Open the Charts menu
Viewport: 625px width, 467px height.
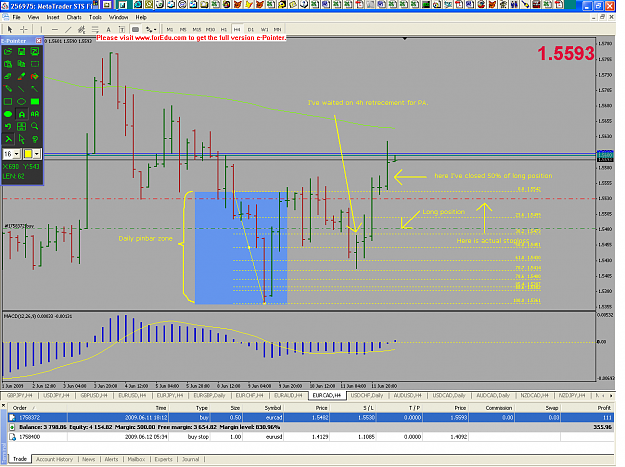coord(74,18)
